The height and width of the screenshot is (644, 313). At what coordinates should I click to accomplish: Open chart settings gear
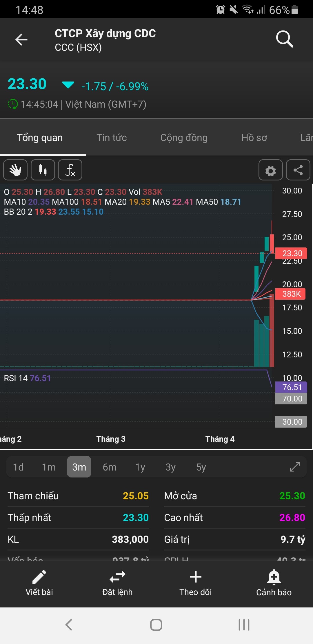pyautogui.click(x=271, y=170)
